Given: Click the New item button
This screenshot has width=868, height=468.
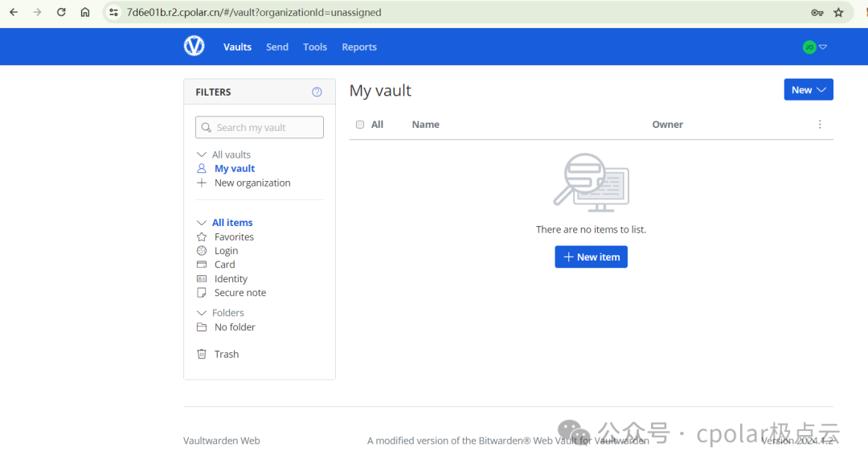Looking at the screenshot, I should (x=591, y=257).
